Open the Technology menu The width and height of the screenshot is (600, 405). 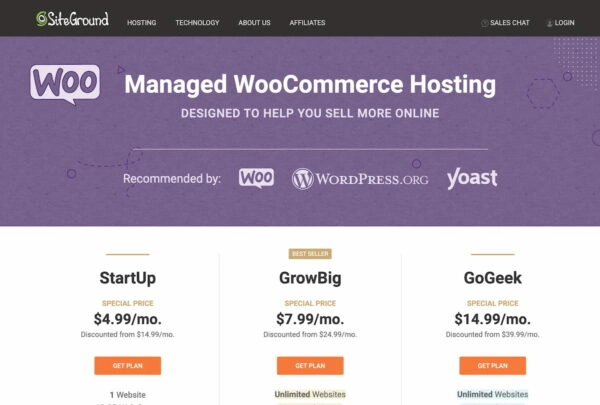coord(197,22)
